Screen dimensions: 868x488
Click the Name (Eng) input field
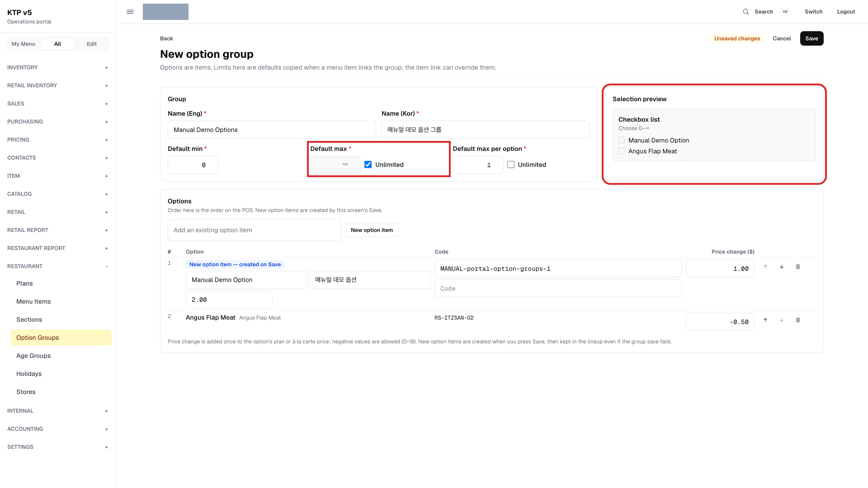[272, 130]
